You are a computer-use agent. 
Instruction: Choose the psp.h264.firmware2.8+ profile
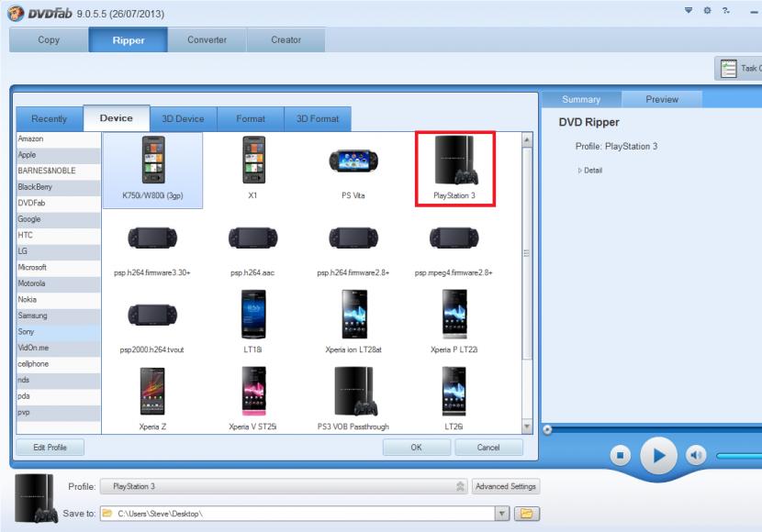click(353, 250)
